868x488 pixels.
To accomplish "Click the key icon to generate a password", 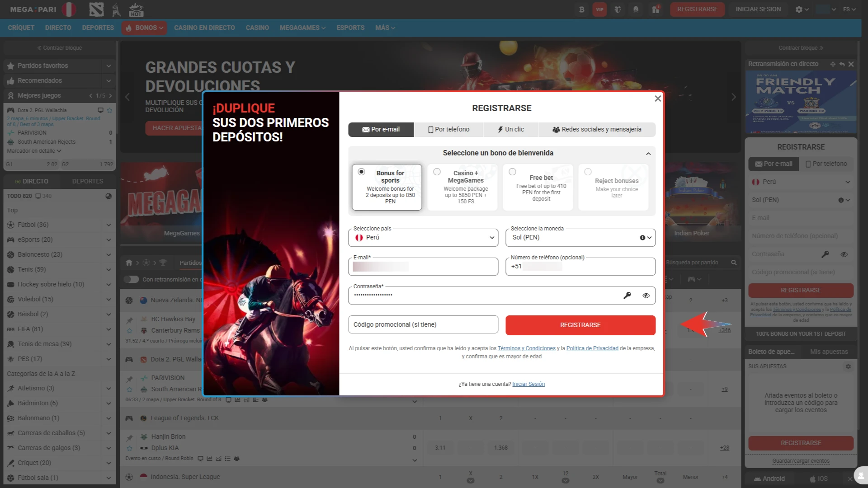I will pos(627,295).
